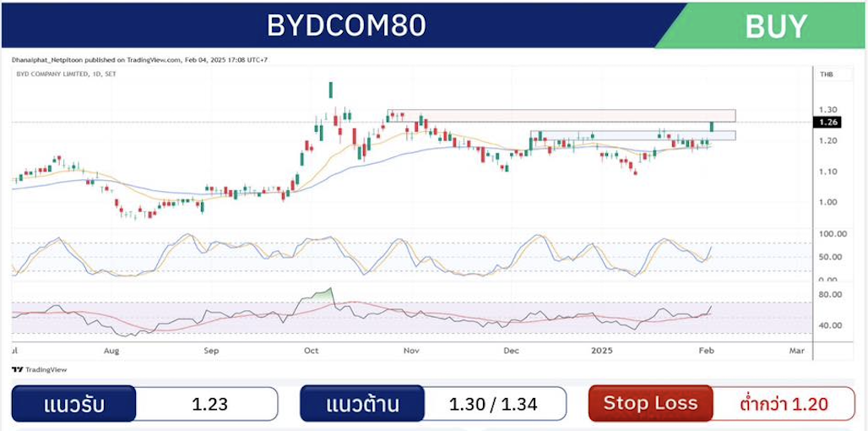Viewport: 868px width, 431px height.
Task: Click the BYD COMPANY LIMITED, 1D, SET label
Action: [66, 74]
